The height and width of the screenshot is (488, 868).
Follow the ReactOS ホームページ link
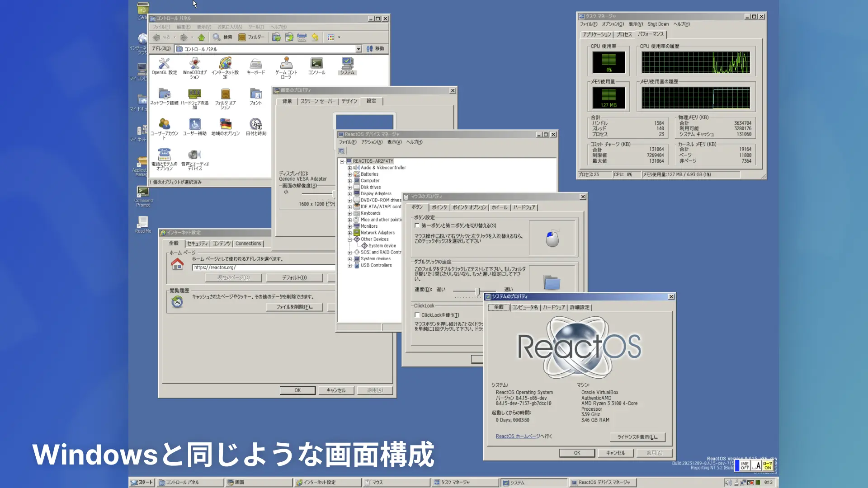point(517,436)
